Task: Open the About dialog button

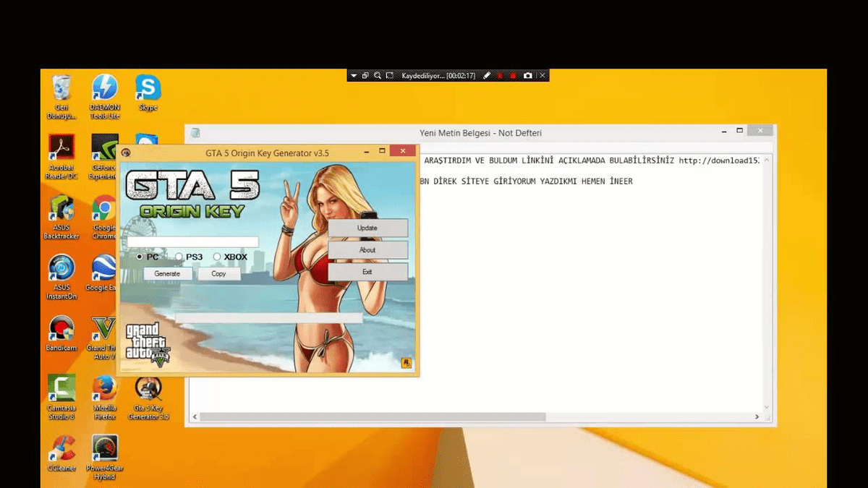Action: point(367,250)
